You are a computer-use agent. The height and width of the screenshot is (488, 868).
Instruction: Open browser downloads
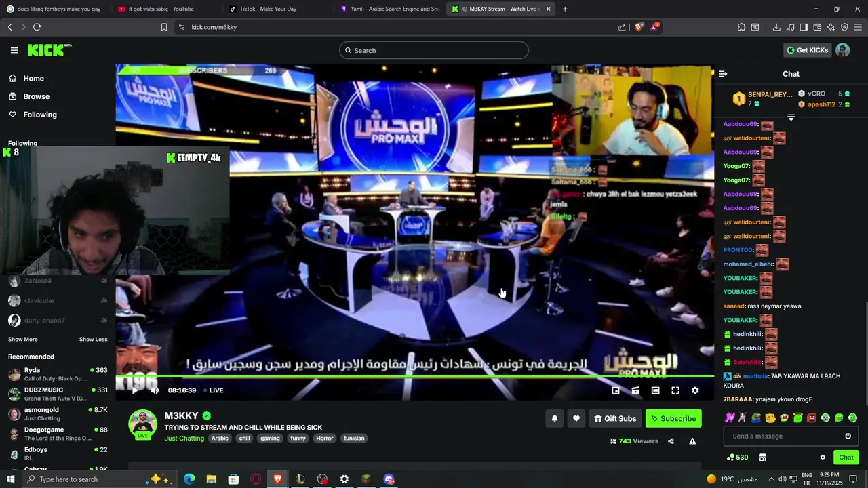pos(776,27)
